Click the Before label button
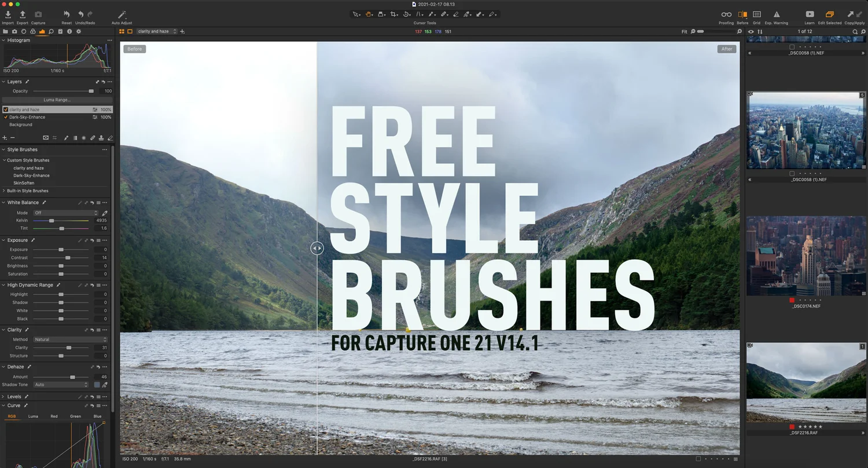This screenshot has height=468, width=868. click(135, 49)
